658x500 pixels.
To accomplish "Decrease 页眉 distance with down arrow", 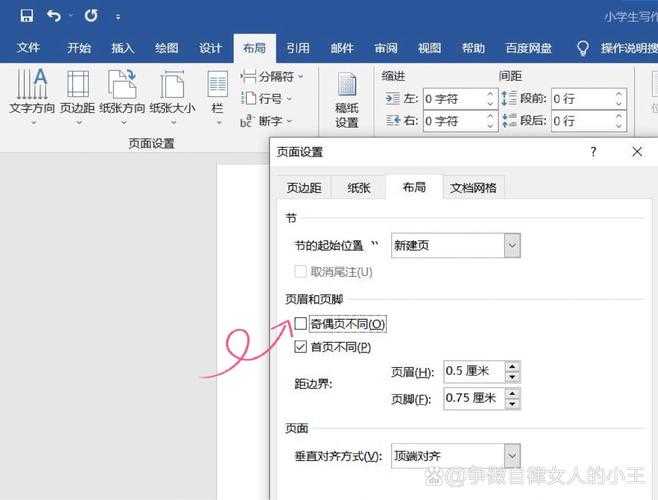I will coord(512,377).
